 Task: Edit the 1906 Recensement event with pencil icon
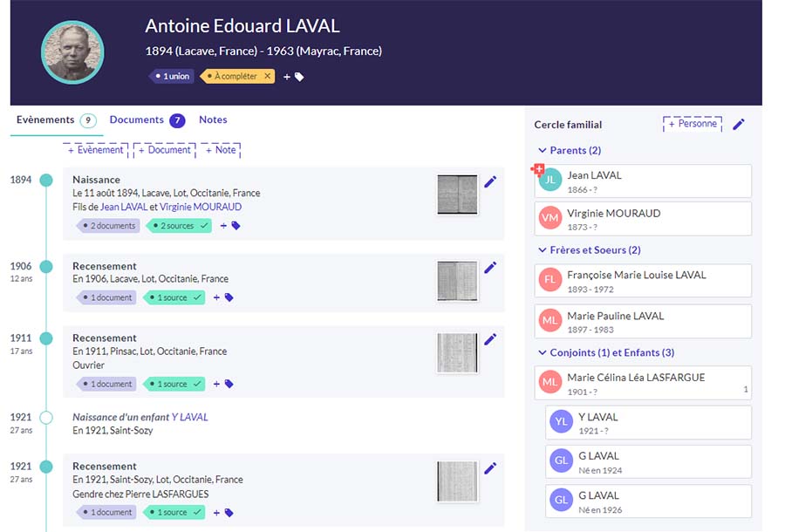coord(490,268)
